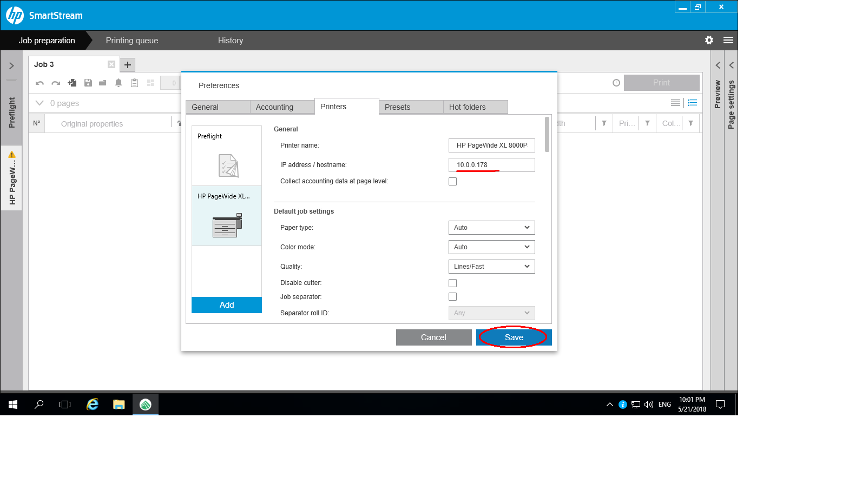Click the save floppy disk icon
Image resolution: width=855 pixels, height=504 pixels.
(88, 83)
